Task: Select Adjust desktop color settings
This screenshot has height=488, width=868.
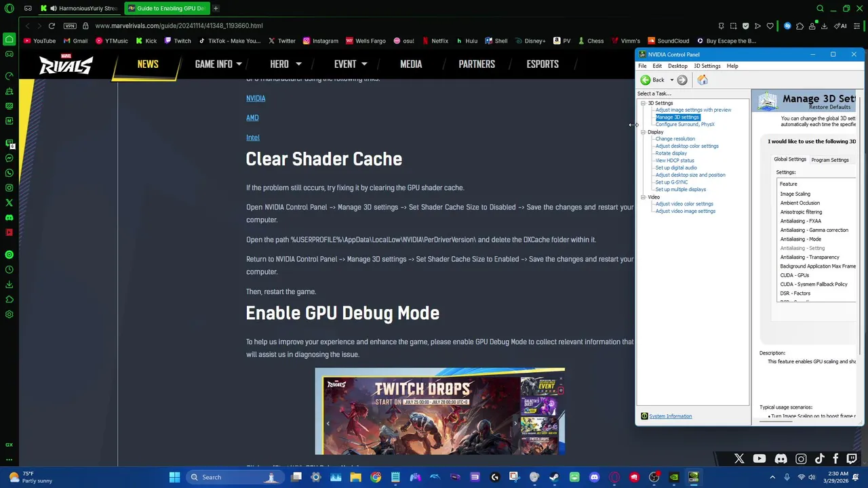Action: tap(687, 146)
